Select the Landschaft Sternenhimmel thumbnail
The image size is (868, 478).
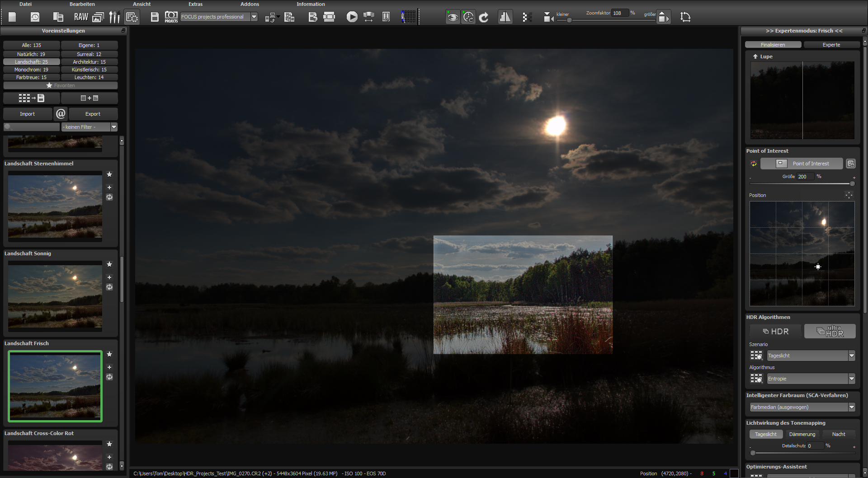(55, 206)
